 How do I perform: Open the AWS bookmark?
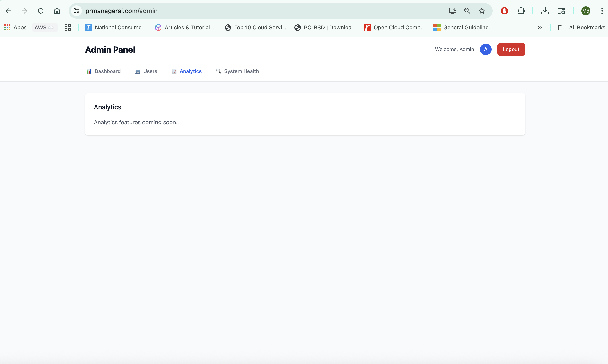coord(44,28)
